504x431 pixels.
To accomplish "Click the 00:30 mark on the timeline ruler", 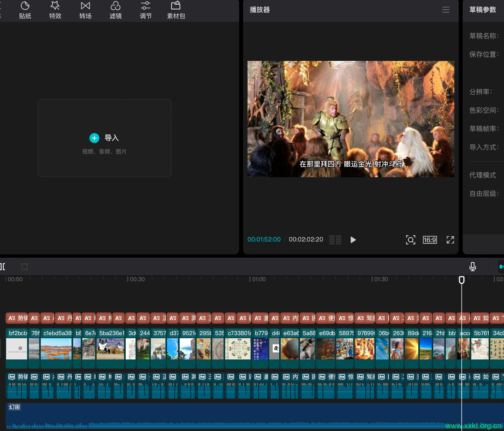I will [x=137, y=279].
